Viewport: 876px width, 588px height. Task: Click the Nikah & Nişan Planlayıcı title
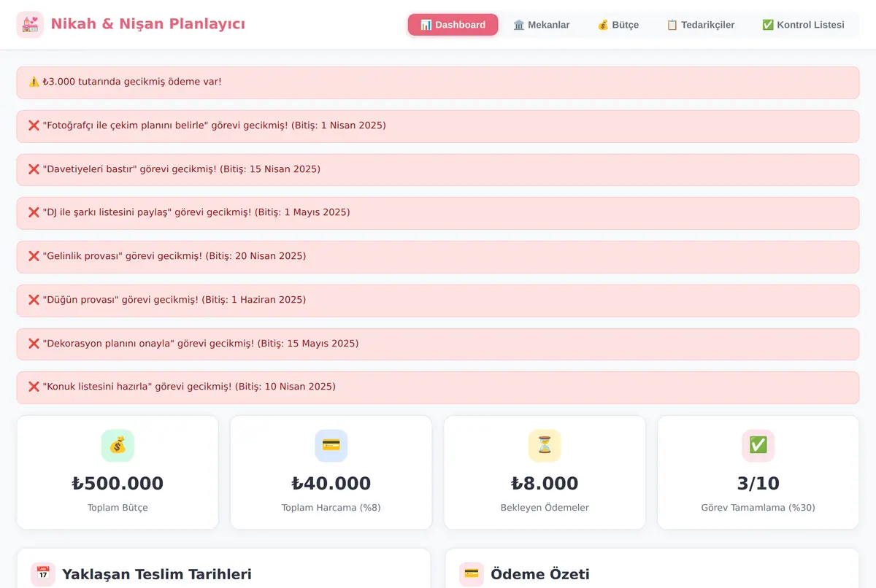[x=148, y=24]
